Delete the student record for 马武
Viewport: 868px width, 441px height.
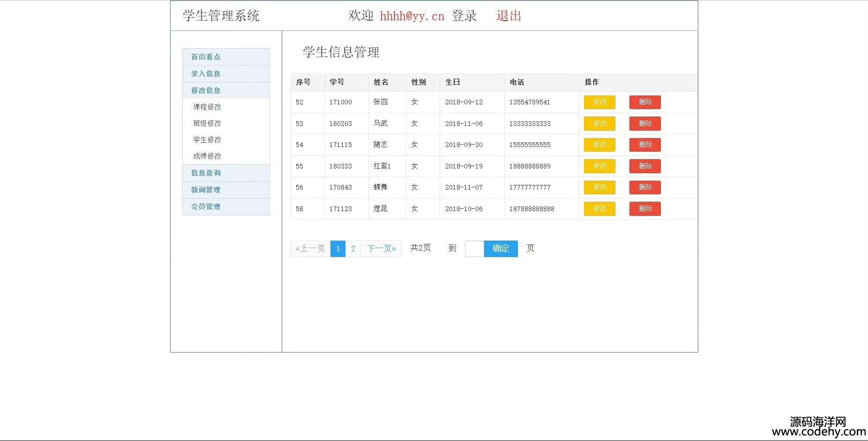tap(644, 124)
